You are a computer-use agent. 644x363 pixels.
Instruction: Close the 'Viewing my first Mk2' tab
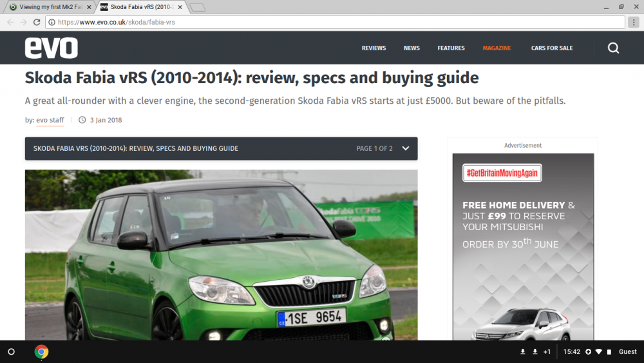(x=89, y=7)
